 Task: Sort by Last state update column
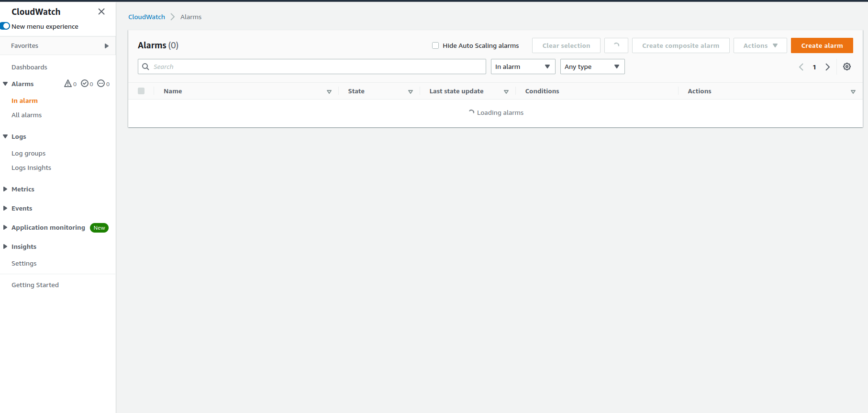point(506,91)
